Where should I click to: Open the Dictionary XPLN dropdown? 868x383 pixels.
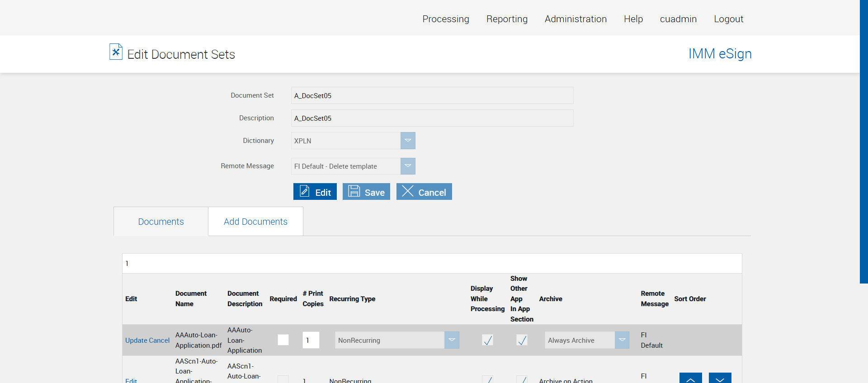408,141
